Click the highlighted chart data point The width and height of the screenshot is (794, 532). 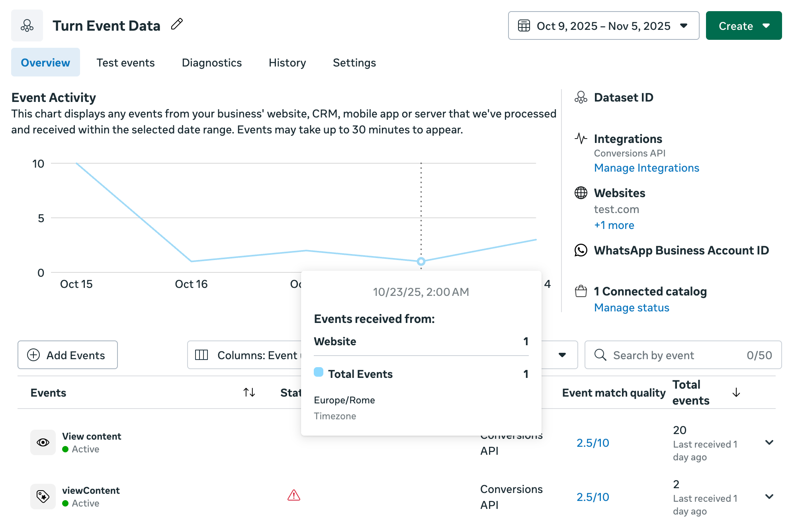[x=421, y=261]
